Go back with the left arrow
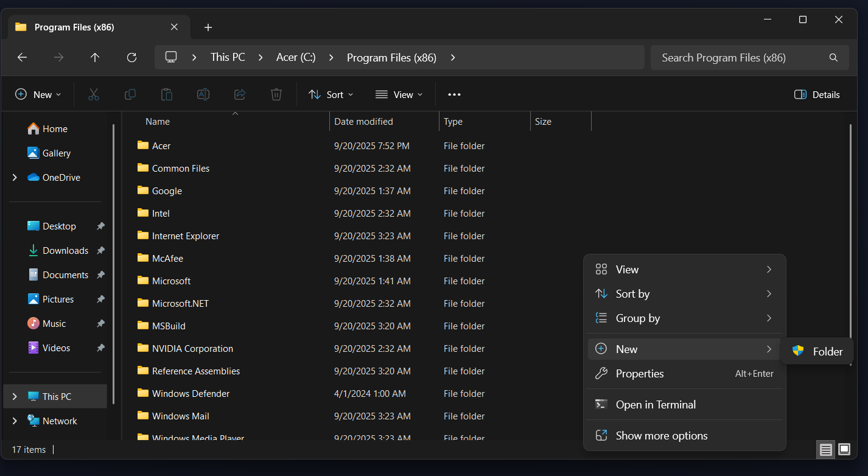Viewport: 868px width, 476px height. pos(22,57)
